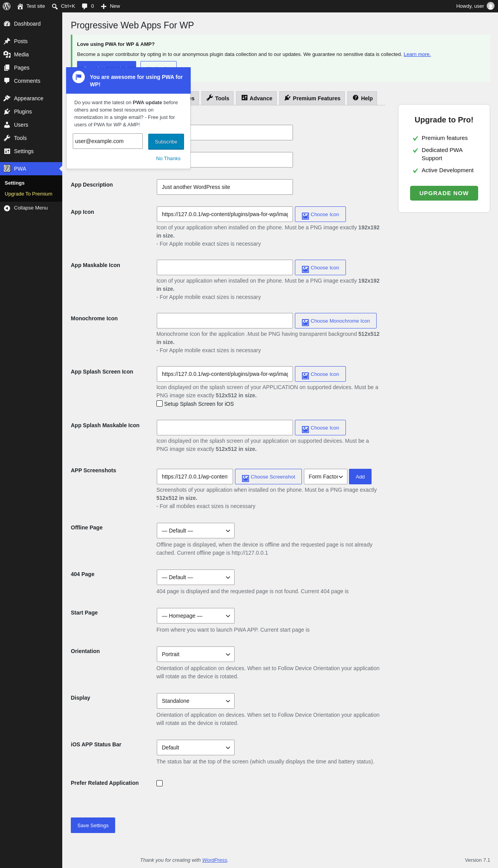Image resolution: width=498 pixels, height=868 pixels.
Task: Open the Start Page dropdown
Action: (196, 616)
